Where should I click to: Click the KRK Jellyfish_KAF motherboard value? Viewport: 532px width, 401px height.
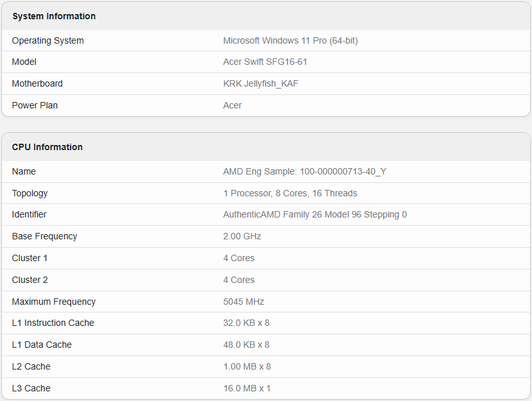coord(261,83)
